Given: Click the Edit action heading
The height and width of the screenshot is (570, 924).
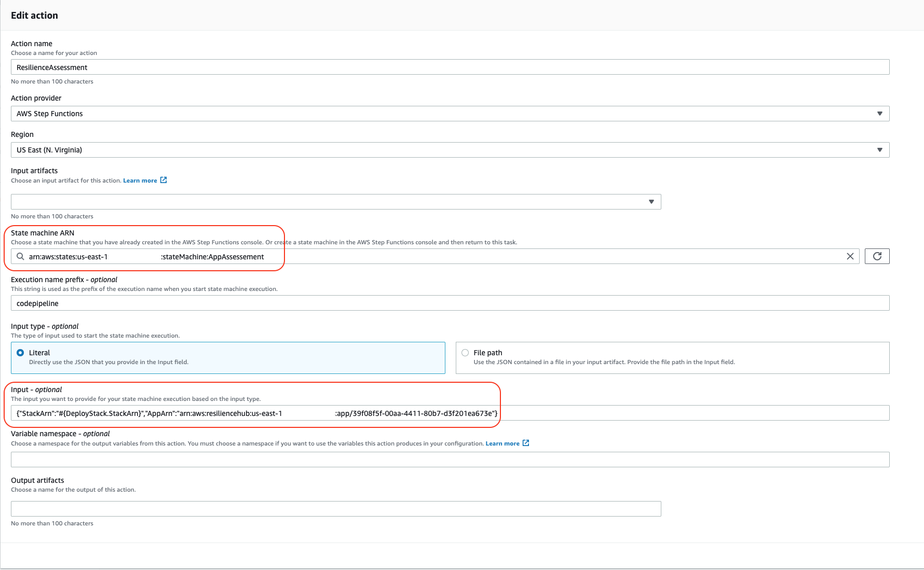Looking at the screenshot, I should [34, 16].
